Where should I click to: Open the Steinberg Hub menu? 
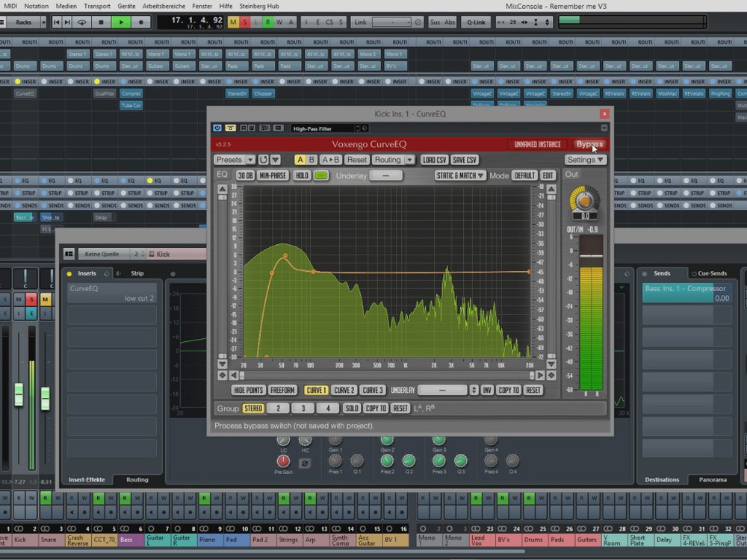(259, 6)
